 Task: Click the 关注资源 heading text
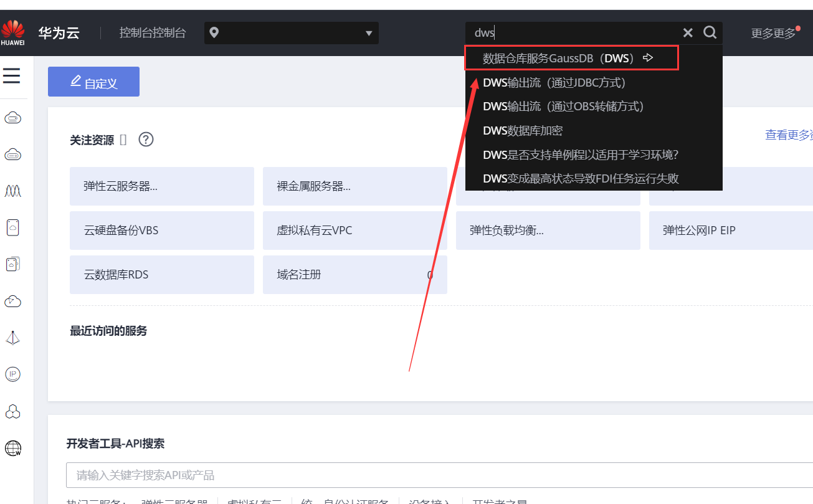click(x=92, y=140)
